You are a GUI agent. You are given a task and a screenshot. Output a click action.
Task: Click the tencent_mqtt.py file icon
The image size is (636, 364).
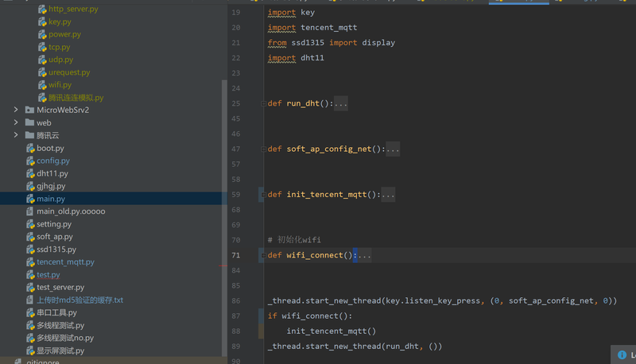pos(30,261)
